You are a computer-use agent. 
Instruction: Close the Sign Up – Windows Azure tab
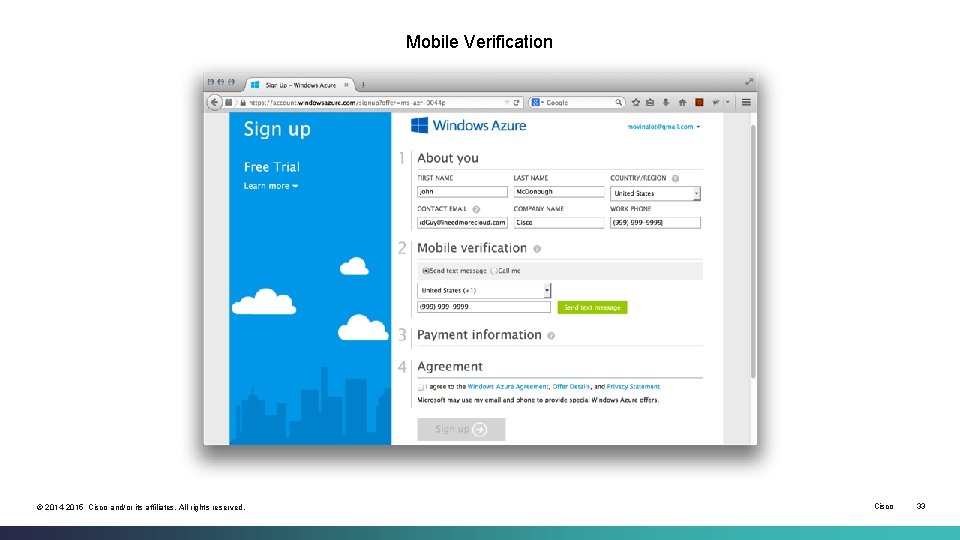pos(347,85)
